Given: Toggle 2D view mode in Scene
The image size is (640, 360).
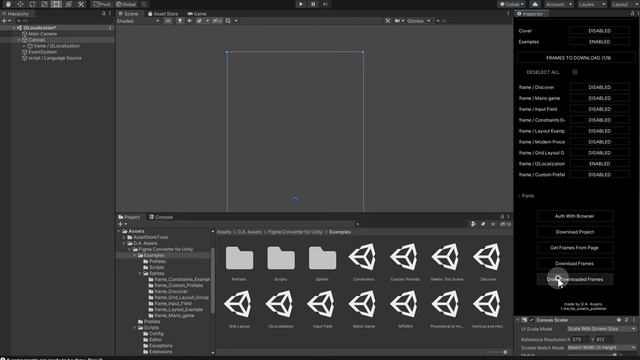Looking at the screenshot, I should point(168,21).
